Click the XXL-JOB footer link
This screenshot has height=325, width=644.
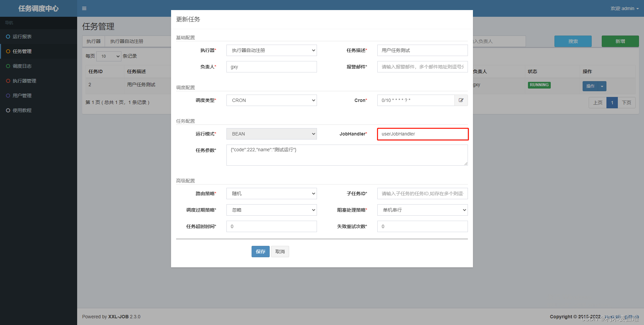118,317
